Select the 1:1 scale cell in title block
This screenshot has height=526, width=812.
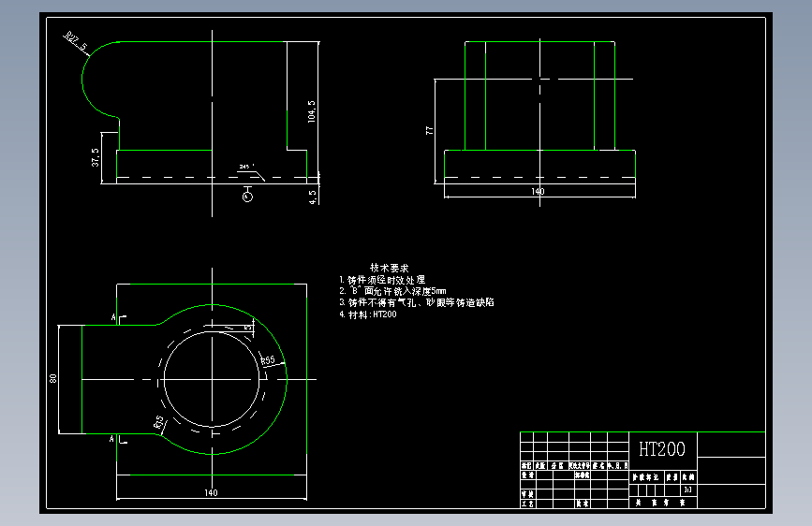687,489
